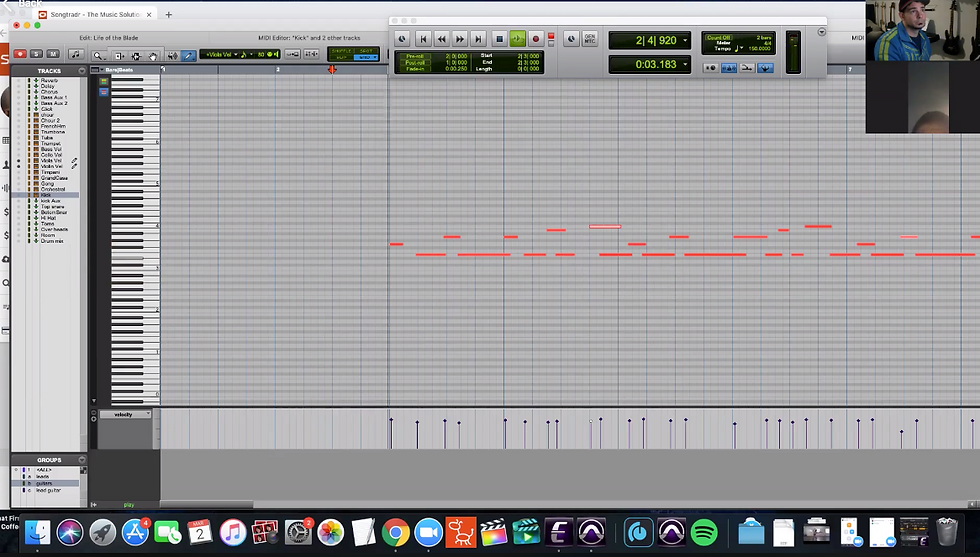Select the Pencil tool
The image size is (980, 557).
pos(188,55)
